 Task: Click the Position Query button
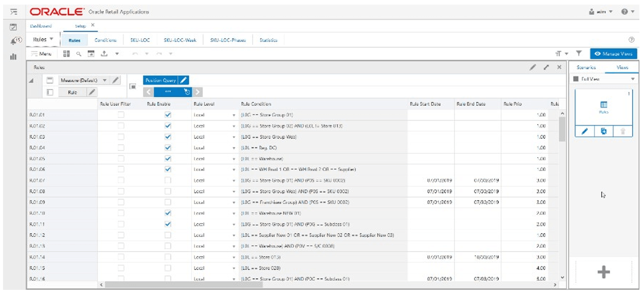click(161, 80)
